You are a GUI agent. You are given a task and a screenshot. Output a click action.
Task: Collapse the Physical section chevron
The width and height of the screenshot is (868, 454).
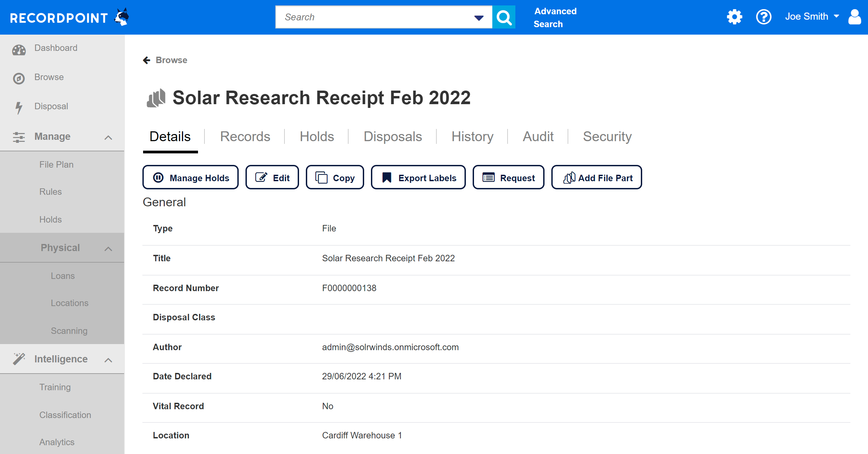tap(108, 249)
